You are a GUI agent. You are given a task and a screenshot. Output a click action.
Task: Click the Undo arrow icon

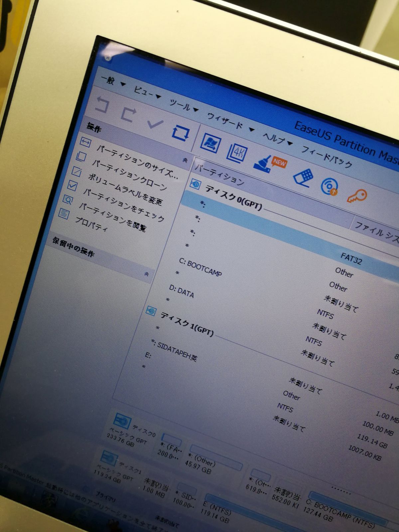point(102,104)
